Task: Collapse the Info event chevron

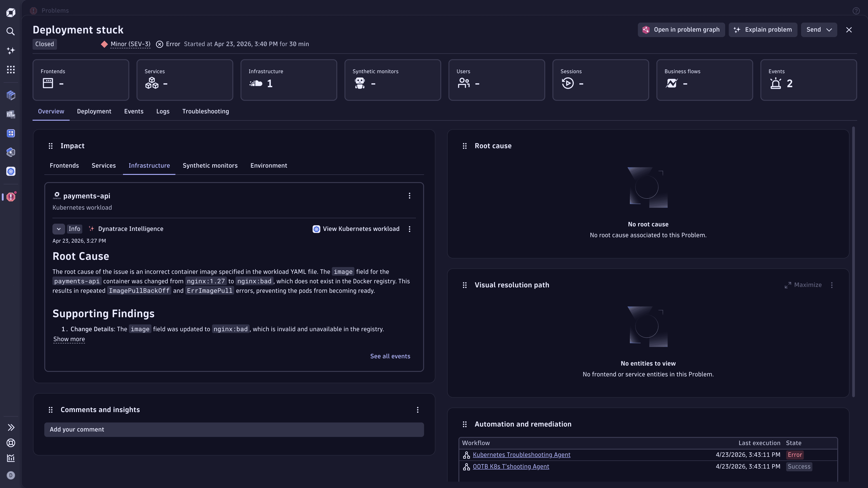Action: 59,229
